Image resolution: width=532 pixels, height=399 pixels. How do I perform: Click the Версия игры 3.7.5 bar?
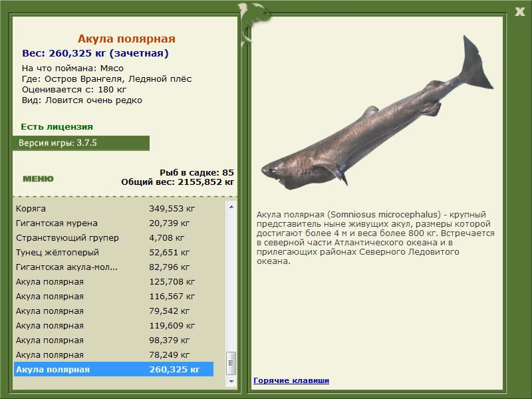click(x=81, y=143)
